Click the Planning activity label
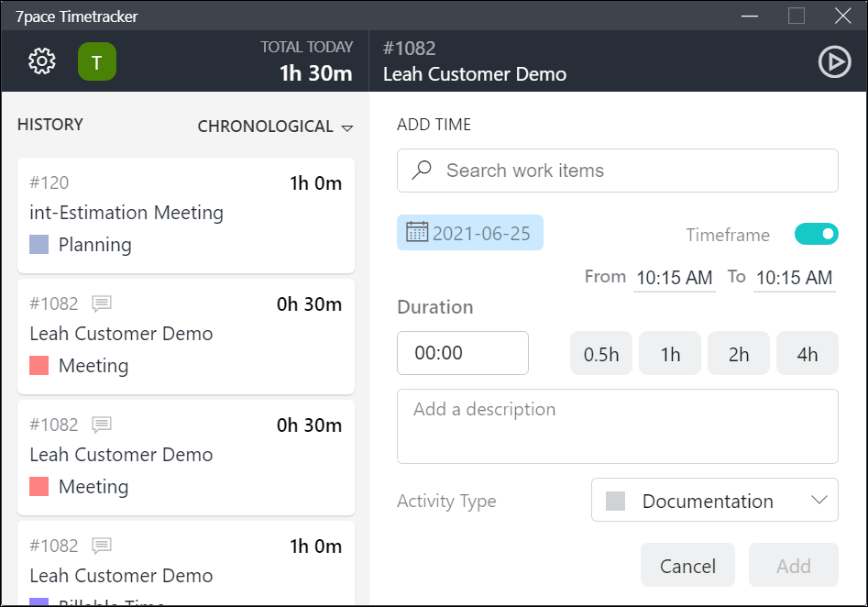Screen dimensions: 868x607 [94, 245]
